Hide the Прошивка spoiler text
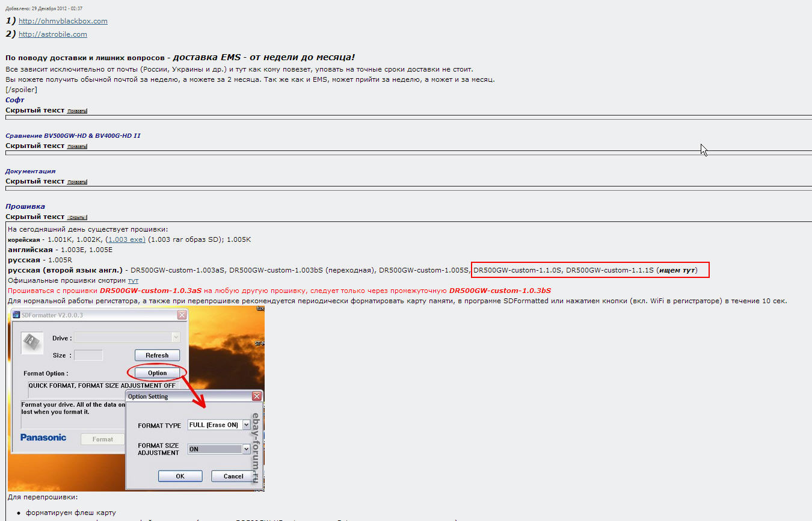The width and height of the screenshot is (812, 521). click(x=77, y=217)
